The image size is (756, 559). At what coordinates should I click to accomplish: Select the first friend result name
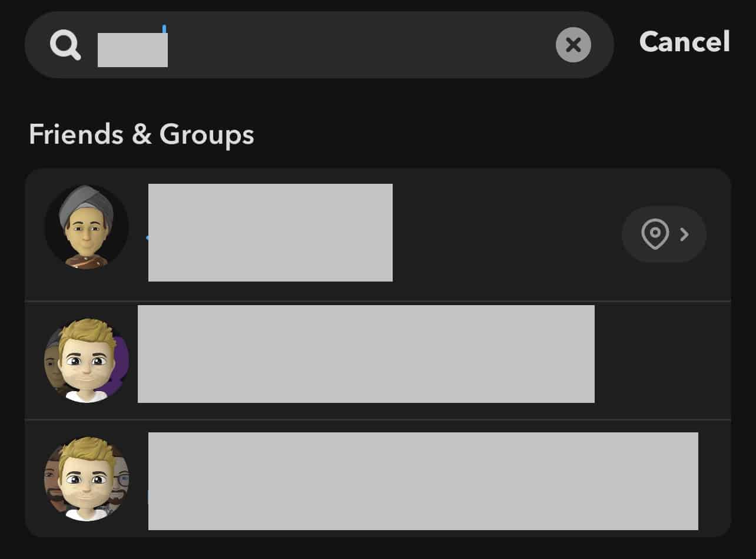pyautogui.click(x=270, y=233)
